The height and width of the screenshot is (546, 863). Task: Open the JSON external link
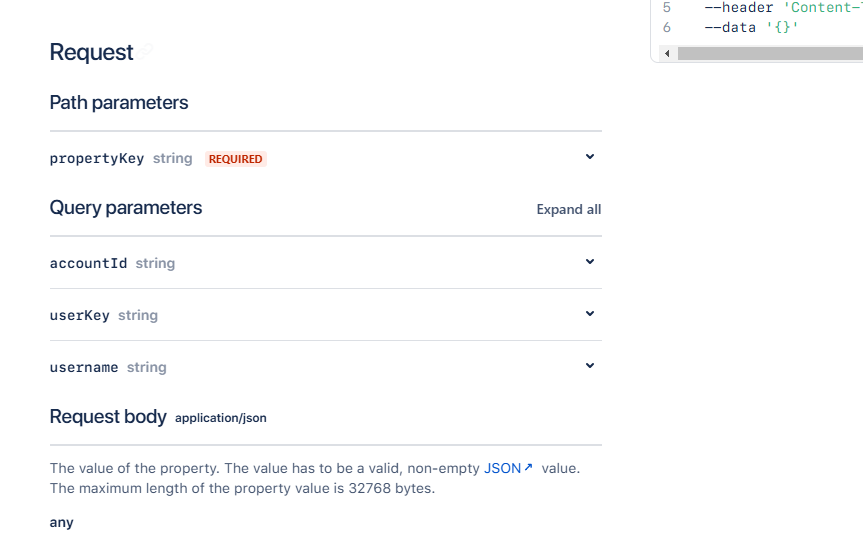(502, 468)
